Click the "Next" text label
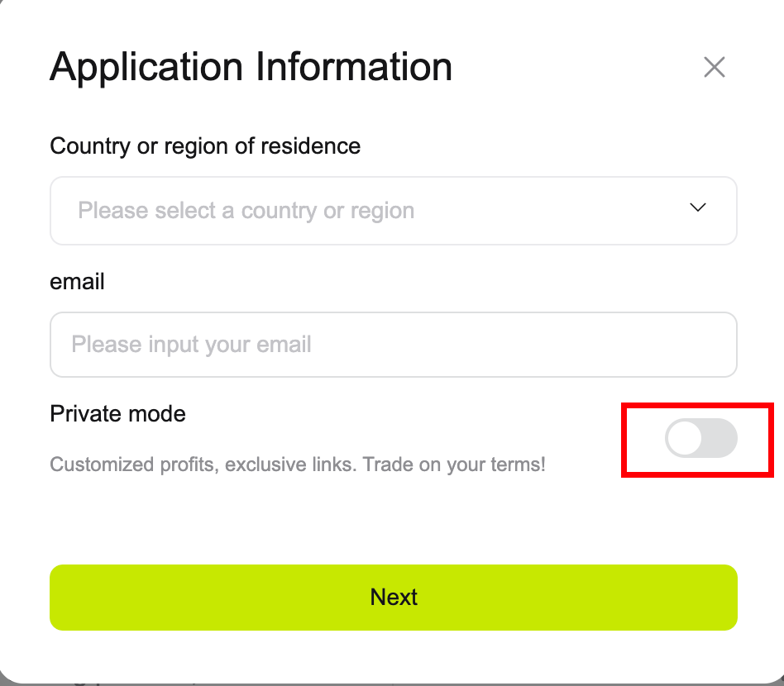 (394, 597)
